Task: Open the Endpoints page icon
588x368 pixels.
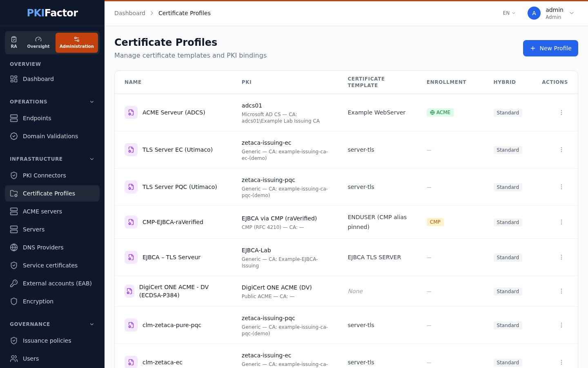Action: tap(14, 118)
